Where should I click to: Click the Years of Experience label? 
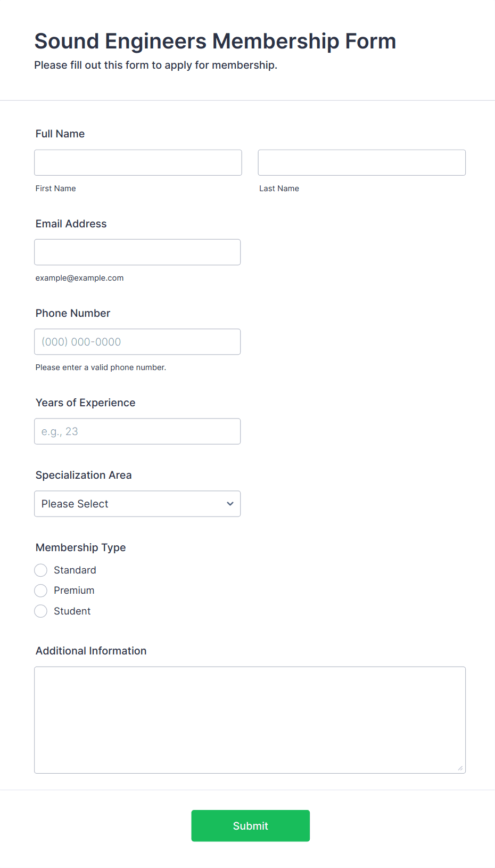[x=85, y=403]
